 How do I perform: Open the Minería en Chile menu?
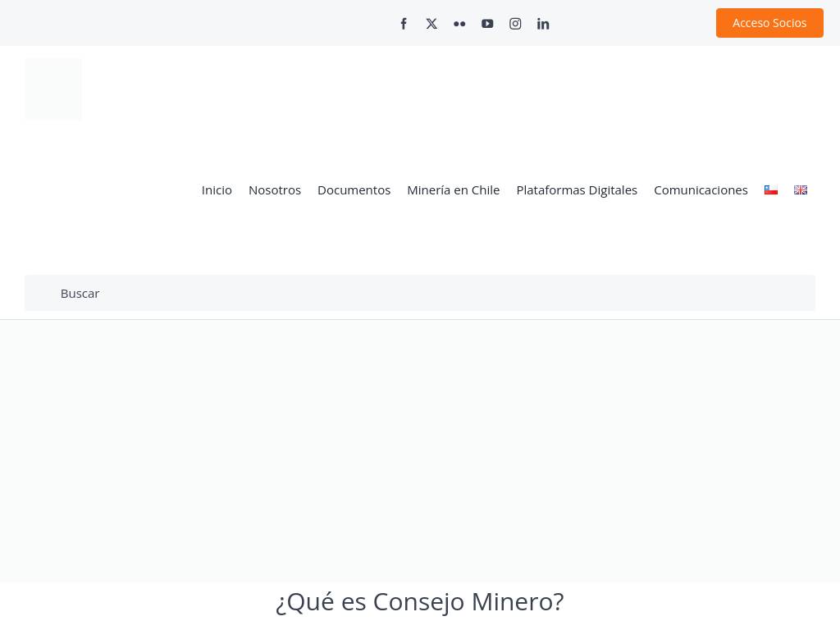click(453, 190)
